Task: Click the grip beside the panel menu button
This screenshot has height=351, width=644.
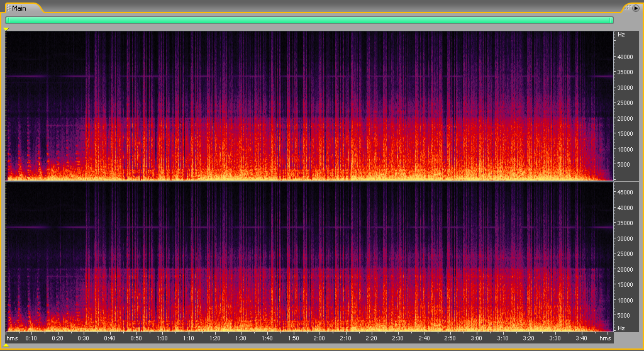Action: click(627, 8)
